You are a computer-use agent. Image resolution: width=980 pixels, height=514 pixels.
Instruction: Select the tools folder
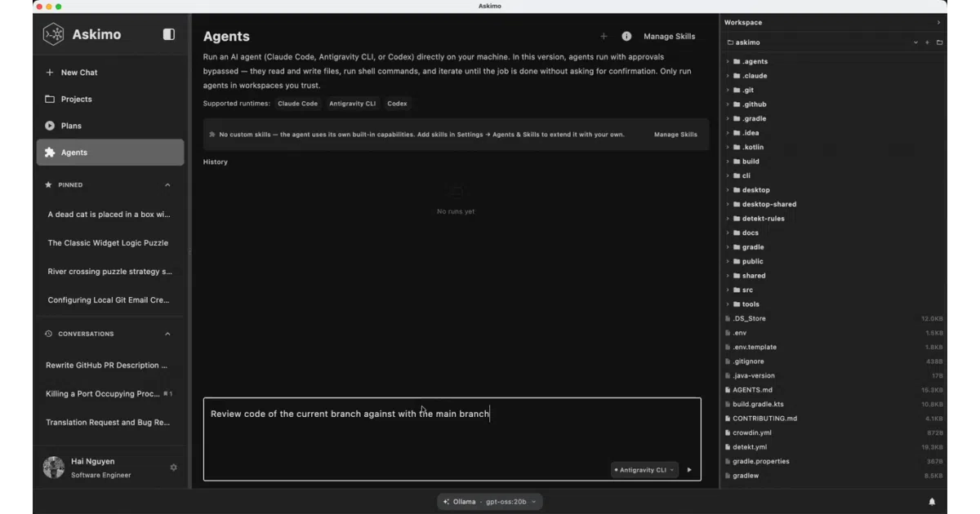click(833, 304)
